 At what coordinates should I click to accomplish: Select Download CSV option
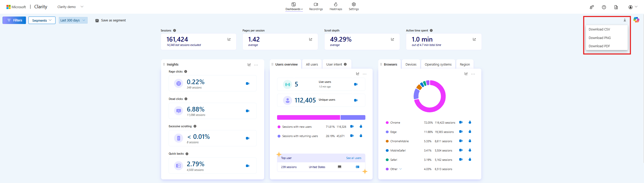[607, 29]
